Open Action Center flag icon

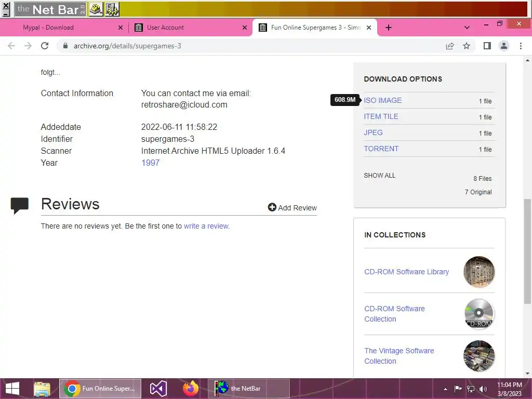(x=458, y=389)
